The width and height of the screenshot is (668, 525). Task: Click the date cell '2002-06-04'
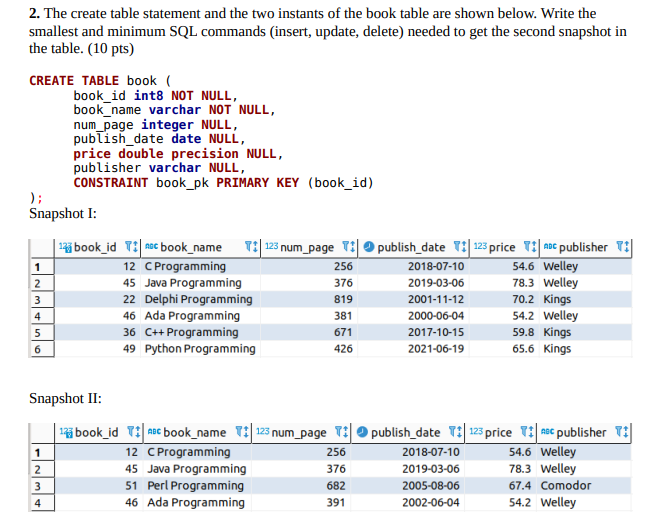[408, 502]
